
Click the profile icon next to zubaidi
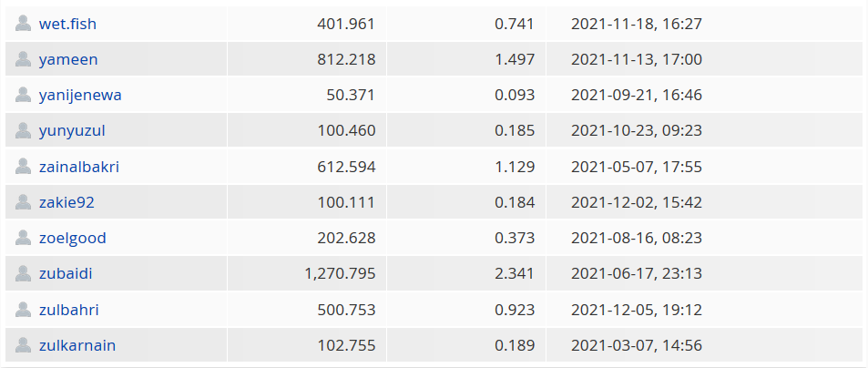pyautogui.click(x=24, y=273)
